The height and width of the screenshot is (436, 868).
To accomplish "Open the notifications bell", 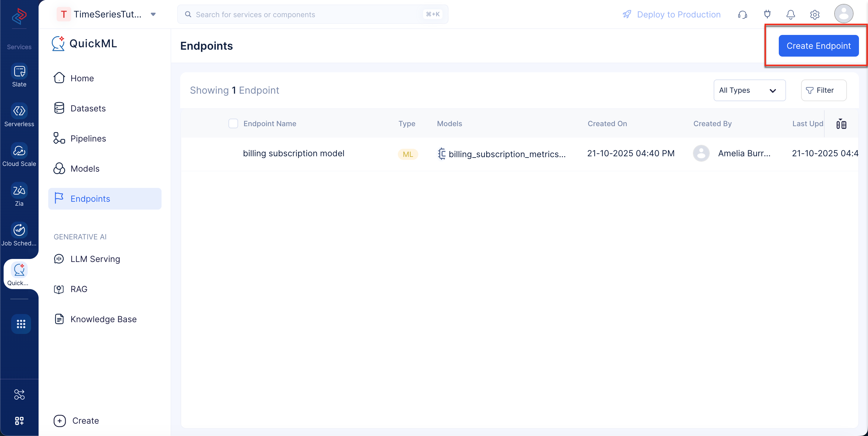I will [x=791, y=14].
